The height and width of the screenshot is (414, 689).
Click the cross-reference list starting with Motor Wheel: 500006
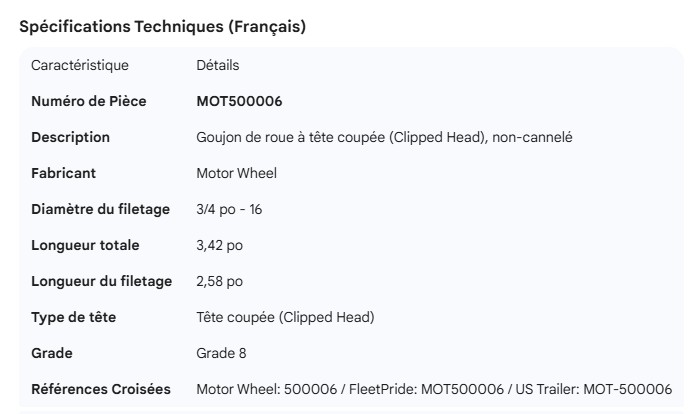434,389
